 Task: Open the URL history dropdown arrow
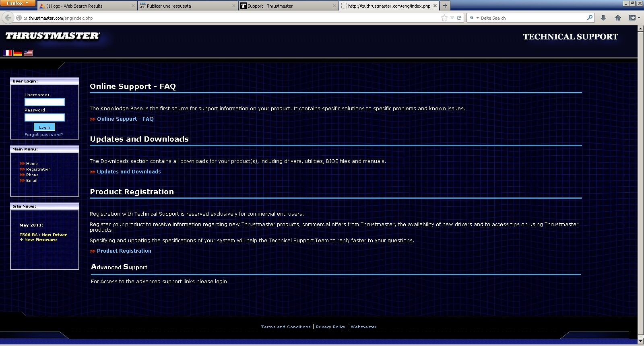[x=452, y=18]
